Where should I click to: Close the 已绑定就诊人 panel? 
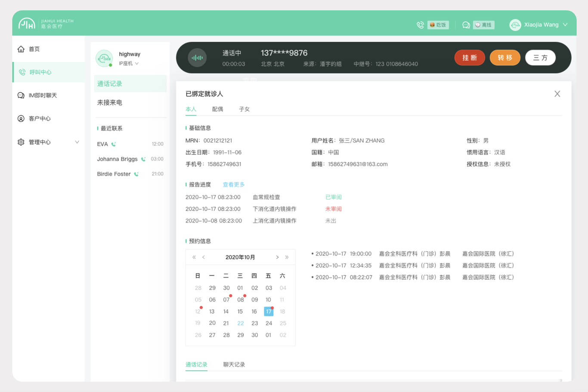[x=557, y=94]
